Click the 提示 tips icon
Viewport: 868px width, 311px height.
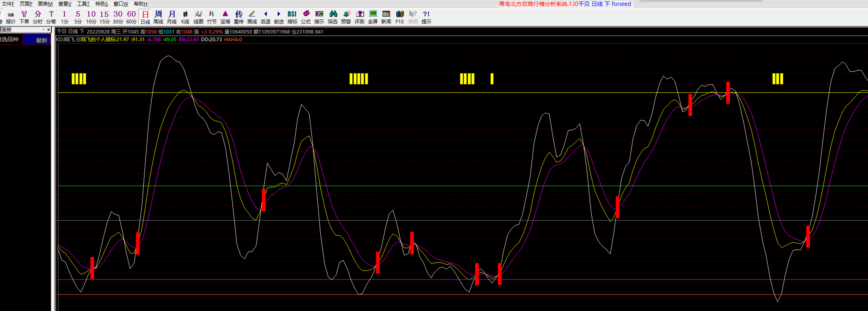[x=426, y=18]
